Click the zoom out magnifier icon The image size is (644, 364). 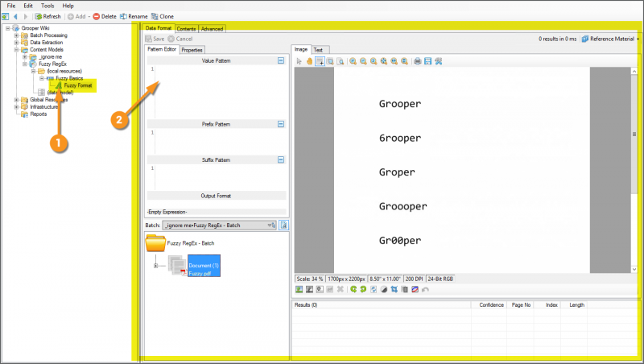pyautogui.click(x=364, y=61)
